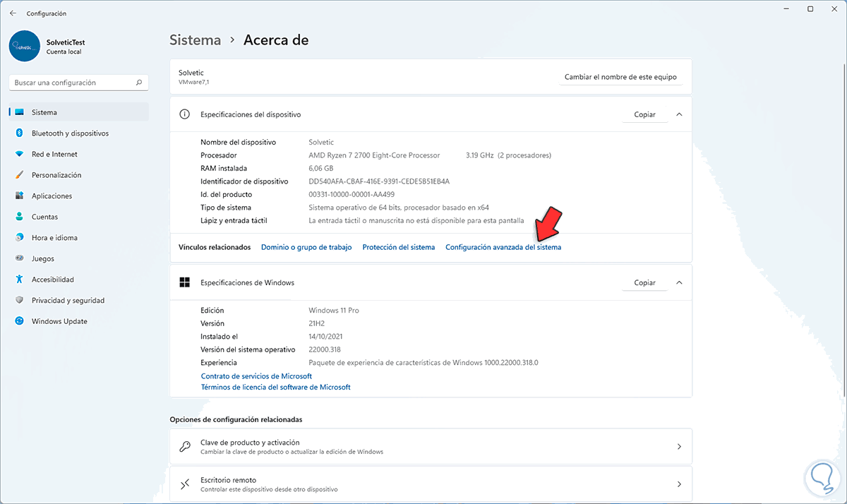
Task: Collapse Especificaciones de Windows section
Action: 679,282
